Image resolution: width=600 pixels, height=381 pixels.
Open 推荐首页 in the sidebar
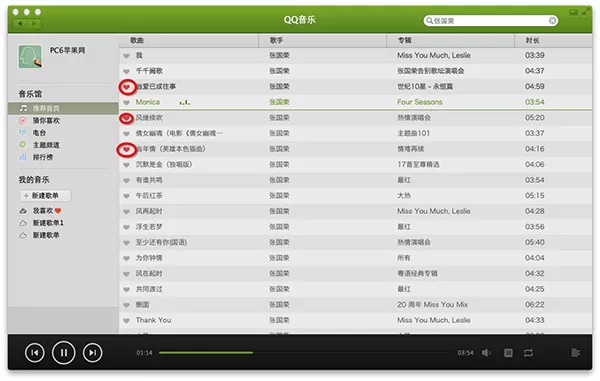(x=63, y=108)
